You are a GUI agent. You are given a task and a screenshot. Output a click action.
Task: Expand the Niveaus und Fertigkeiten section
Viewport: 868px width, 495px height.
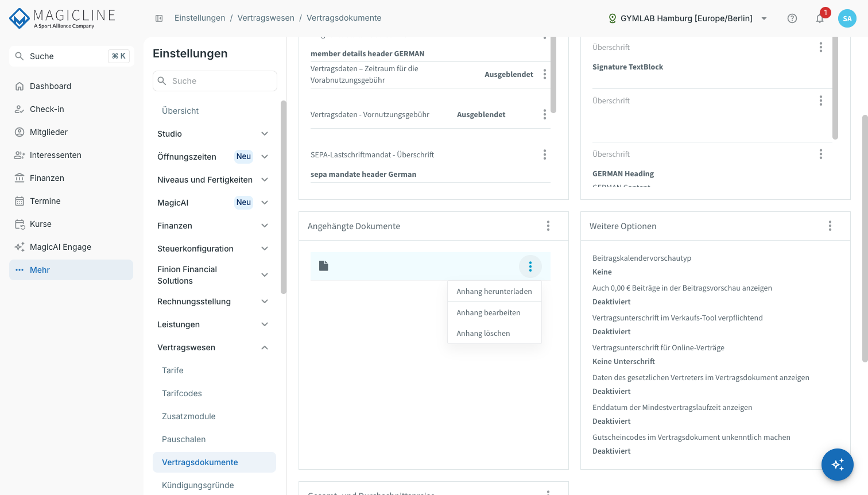point(213,180)
